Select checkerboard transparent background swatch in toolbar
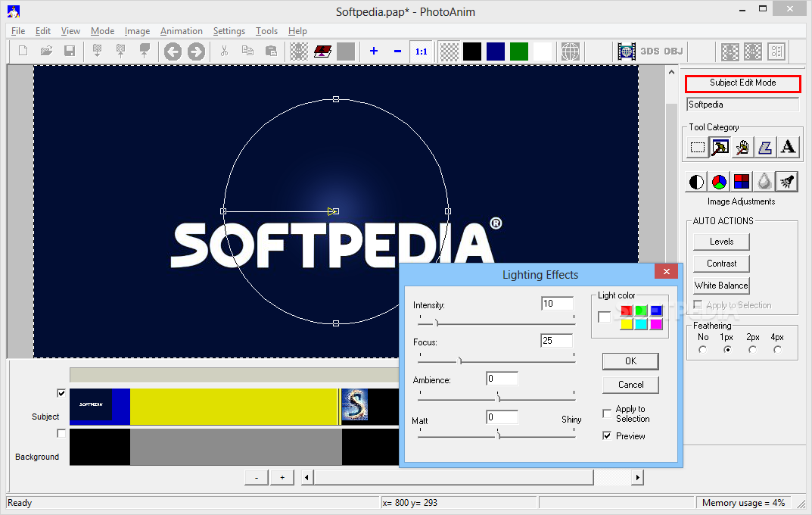Screen dimensions: 812x515 [449, 51]
